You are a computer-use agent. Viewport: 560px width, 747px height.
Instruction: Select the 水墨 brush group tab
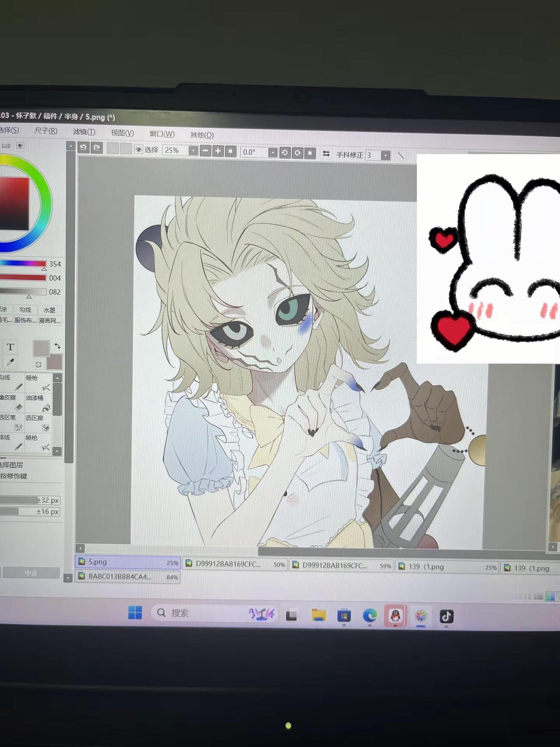49,310
